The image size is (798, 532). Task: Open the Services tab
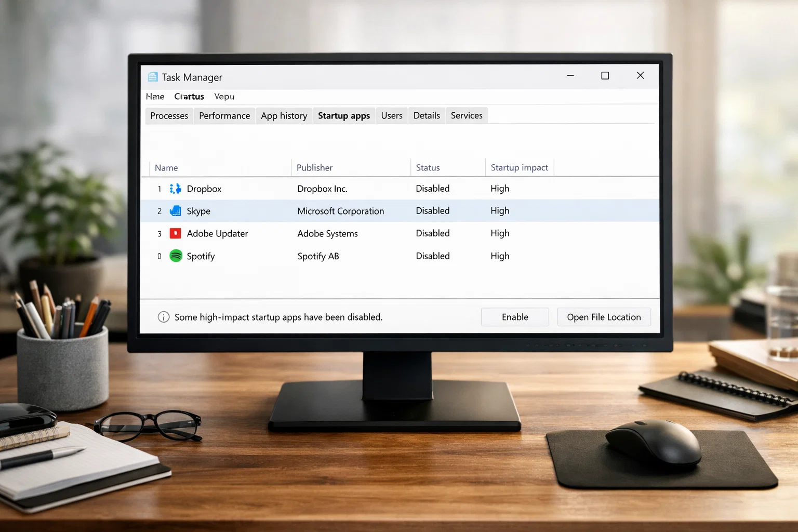tap(467, 115)
